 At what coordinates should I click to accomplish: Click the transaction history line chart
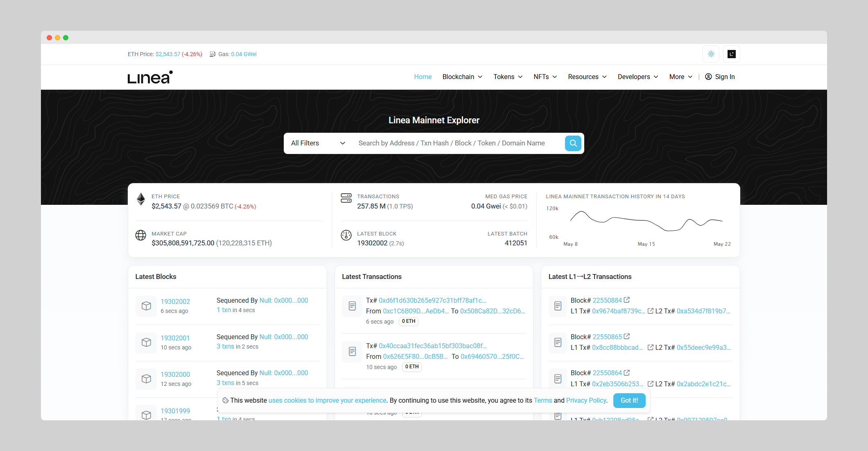[646, 221]
